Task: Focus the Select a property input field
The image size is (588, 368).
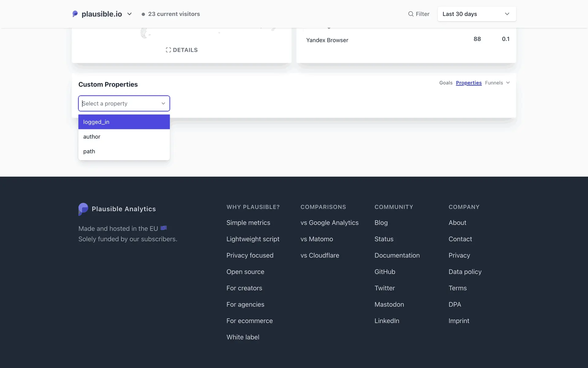Action: tap(119, 103)
